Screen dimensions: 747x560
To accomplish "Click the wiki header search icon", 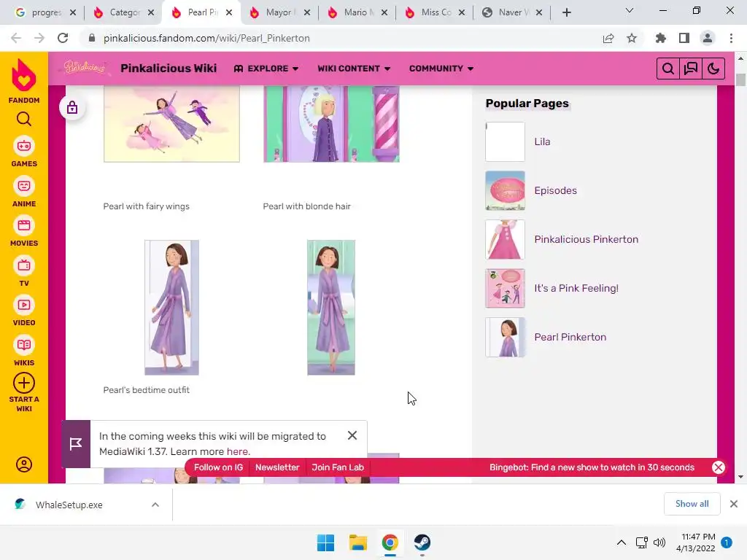I will tap(668, 69).
